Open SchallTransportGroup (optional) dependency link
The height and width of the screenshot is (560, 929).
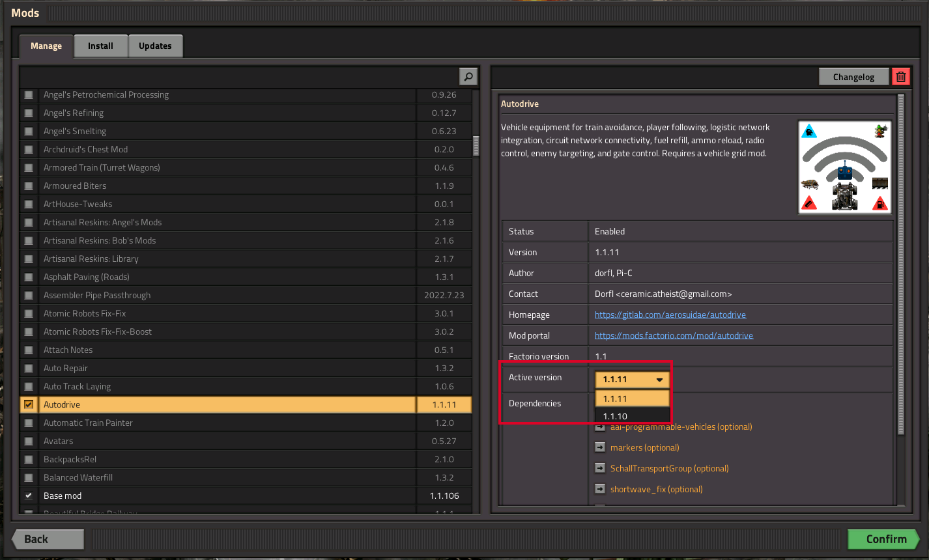[669, 468]
